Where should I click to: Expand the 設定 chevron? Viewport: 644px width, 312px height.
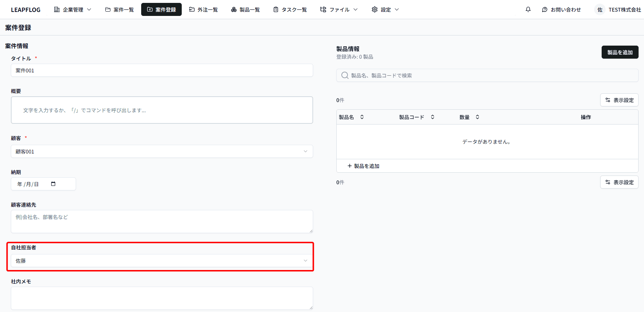point(397,9)
